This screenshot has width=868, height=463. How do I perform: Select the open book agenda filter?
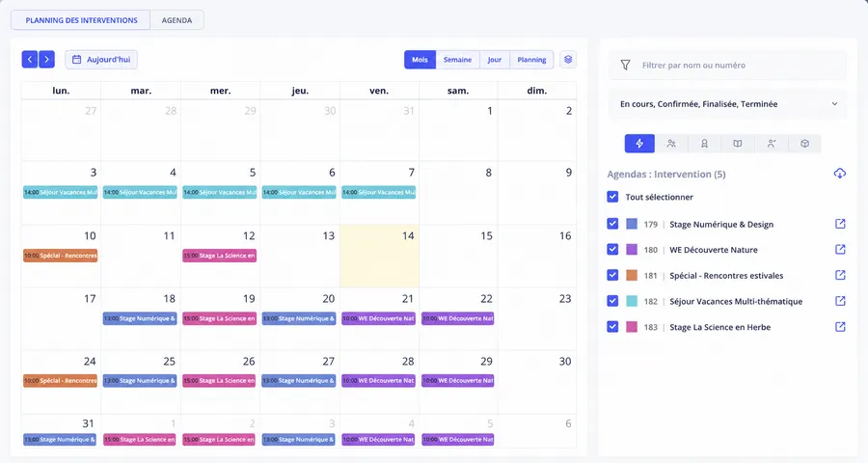738,144
